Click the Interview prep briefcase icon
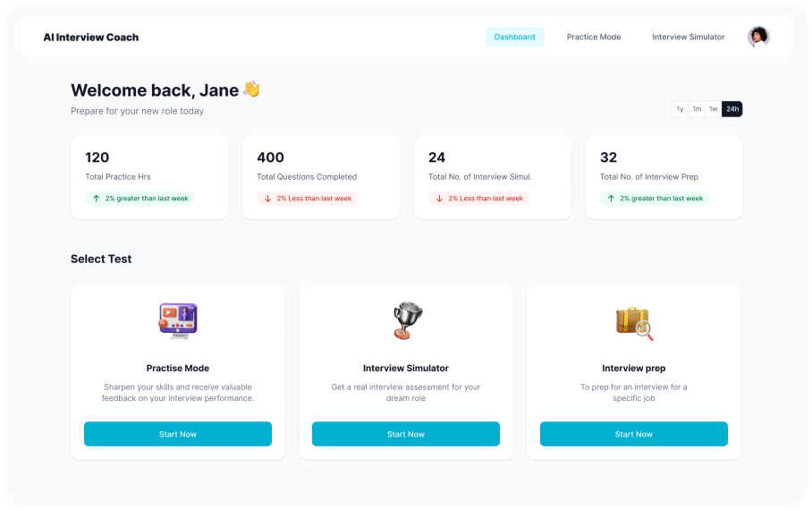The height and width of the screenshot is (510, 812). 634,322
